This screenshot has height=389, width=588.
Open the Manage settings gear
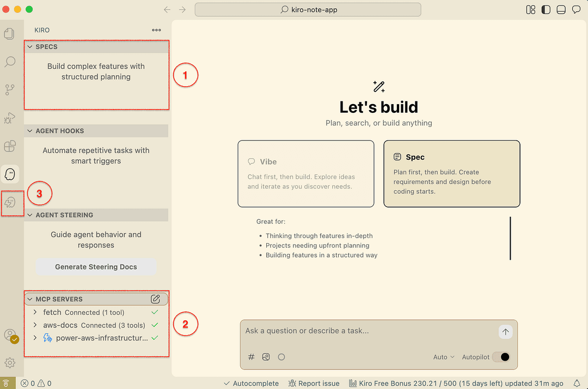[10, 363]
